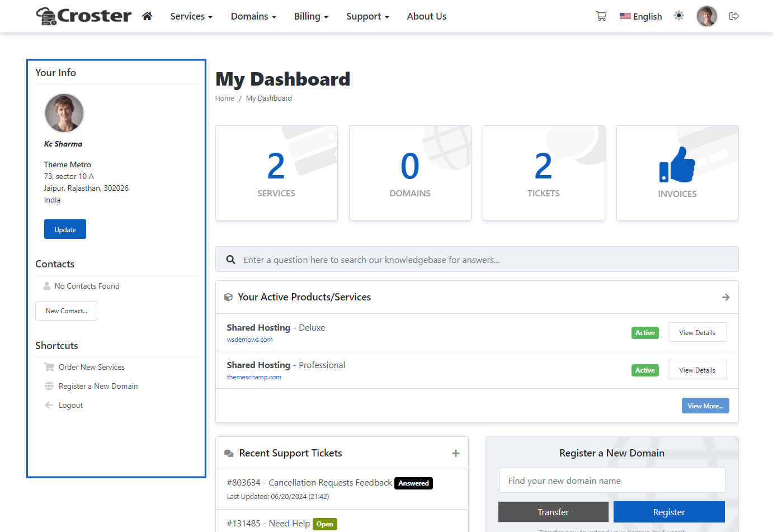Open the shopping cart icon
Screen dimensions: 773x532
601,16
